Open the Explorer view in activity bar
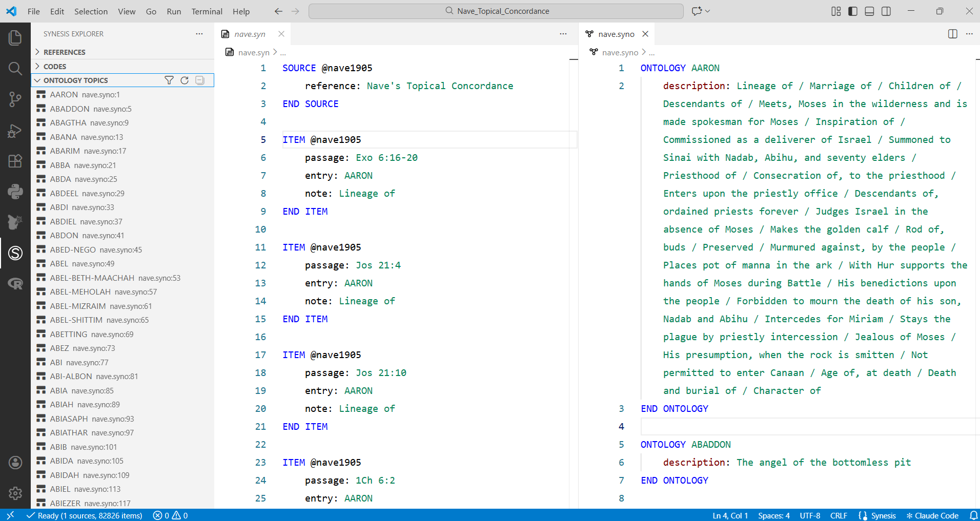The width and height of the screenshot is (980, 521). [x=15, y=37]
